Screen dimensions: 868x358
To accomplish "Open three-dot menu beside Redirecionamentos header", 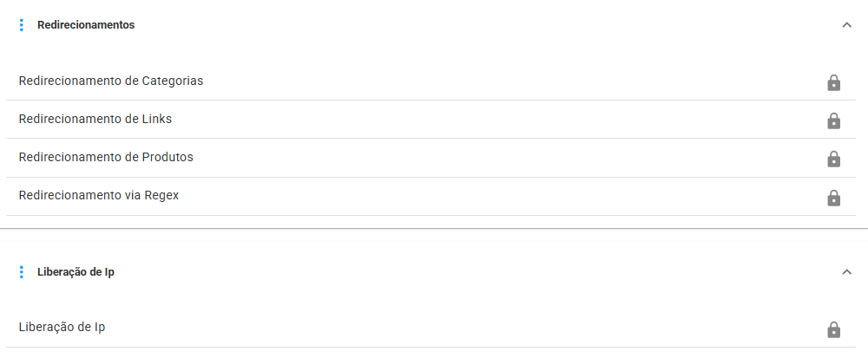I will point(22,25).
